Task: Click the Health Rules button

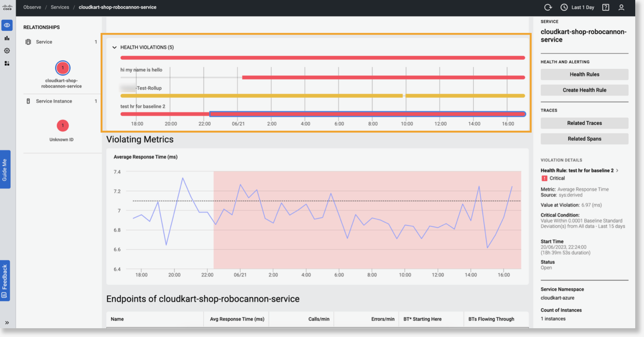Action: pos(584,74)
